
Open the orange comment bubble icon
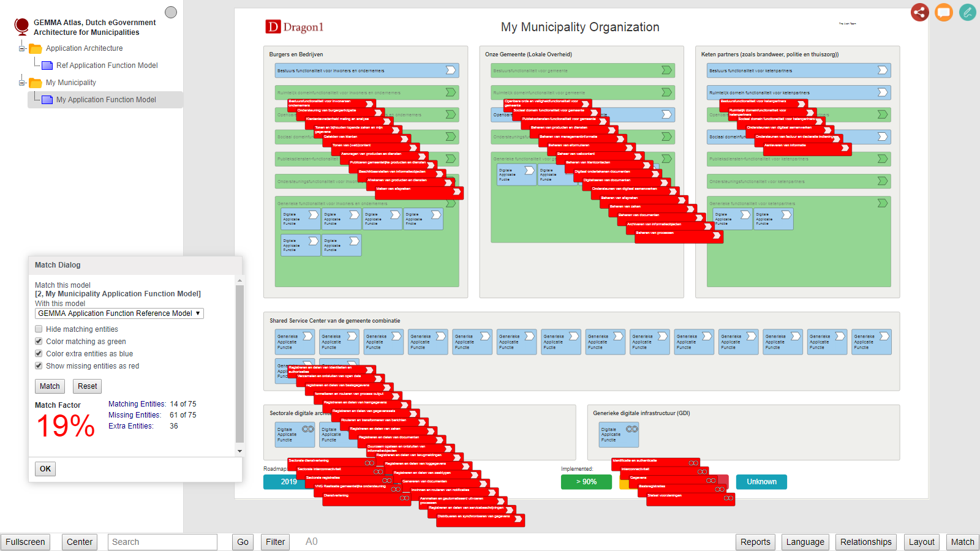click(944, 12)
